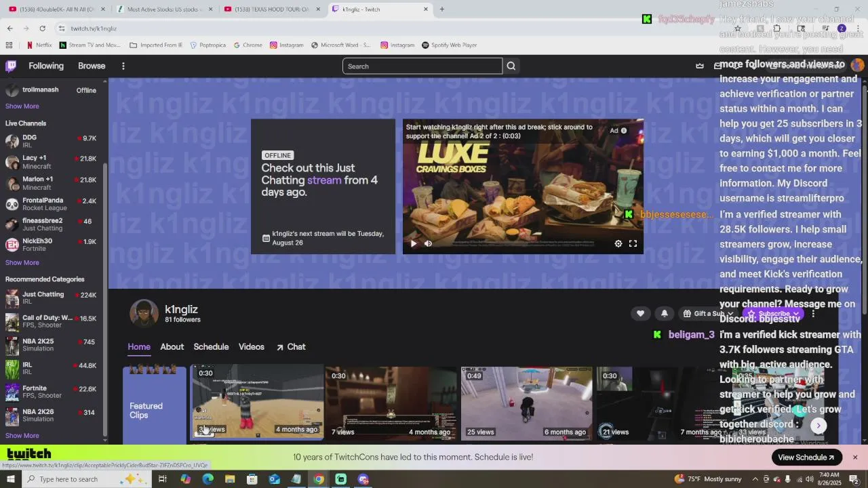Select the Home channel tab

(x=139, y=347)
